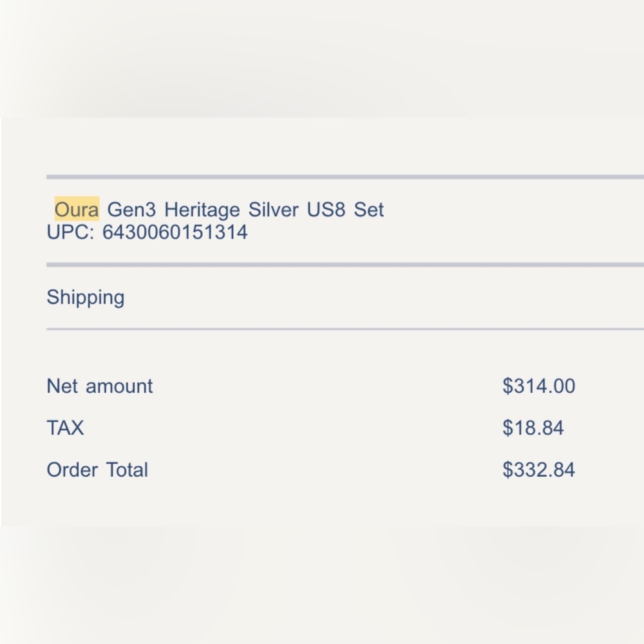Click the Net amount label
This screenshot has height=644, width=644.
[100, 386]
